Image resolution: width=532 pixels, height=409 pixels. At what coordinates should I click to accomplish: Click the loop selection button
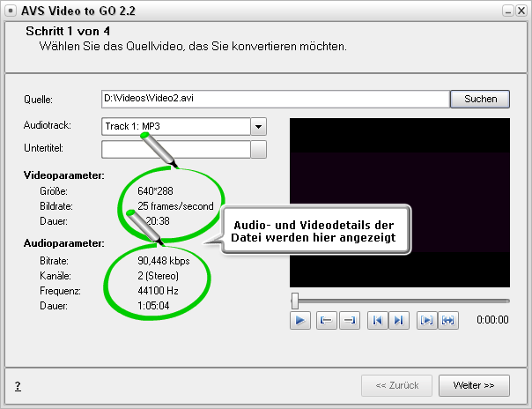click(x=448, y=320)
